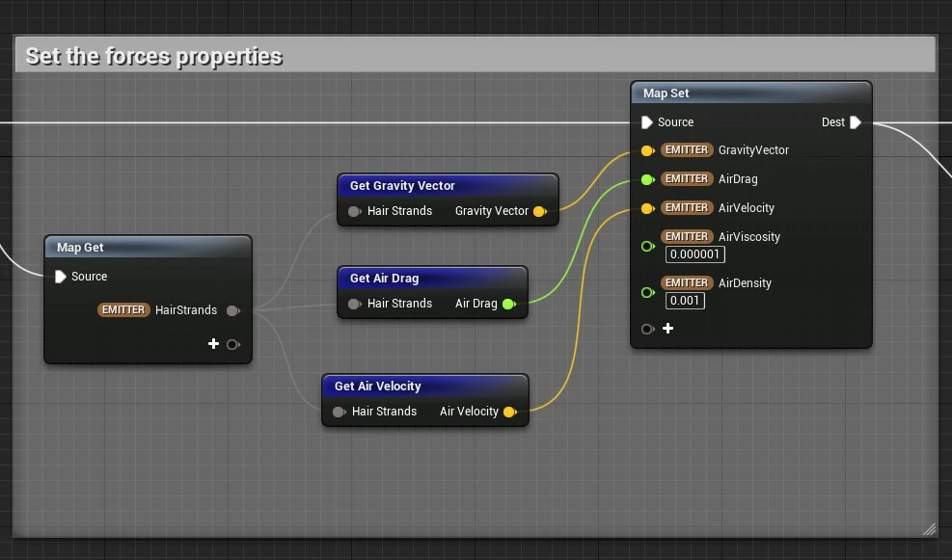The width and height of the screenshot is (952, 560).
Task: Select the Map Get node header
Action: tap(149, 247)
